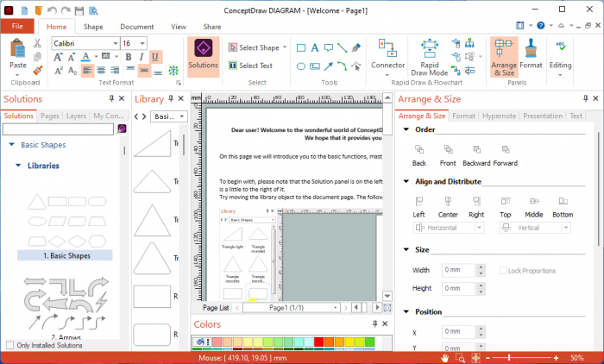
Task: Open the Hypernote panel tab
Action: click(x=499, y=116)
